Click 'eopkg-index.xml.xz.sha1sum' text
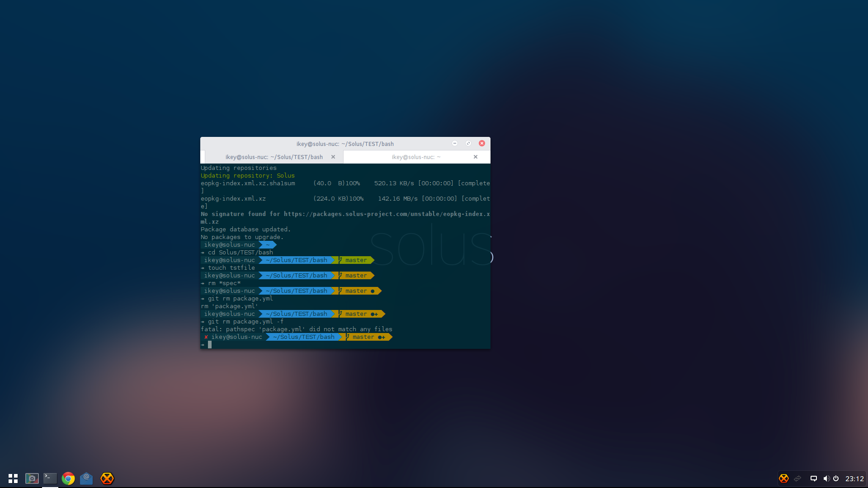 [248, 183]
